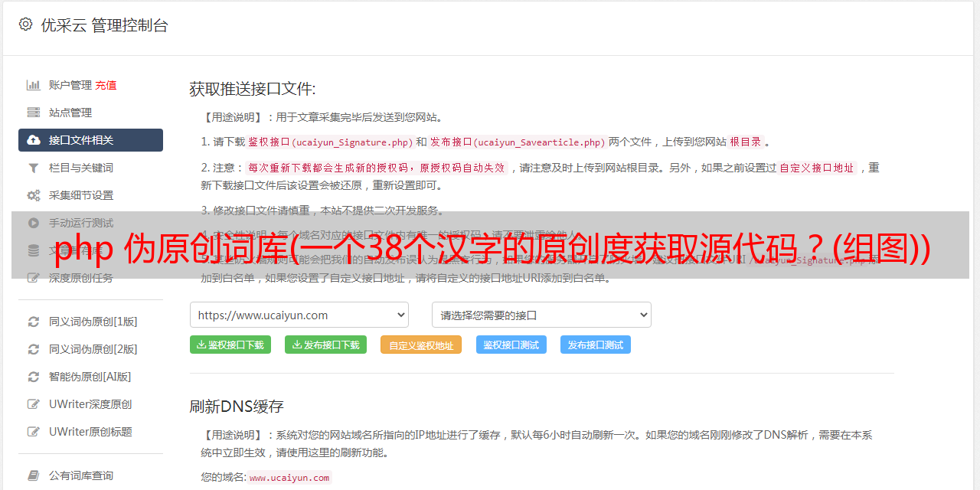The image size is (980, 490).
Task: Click the 优采云 管理控制台 title
Action: (104, 25)
